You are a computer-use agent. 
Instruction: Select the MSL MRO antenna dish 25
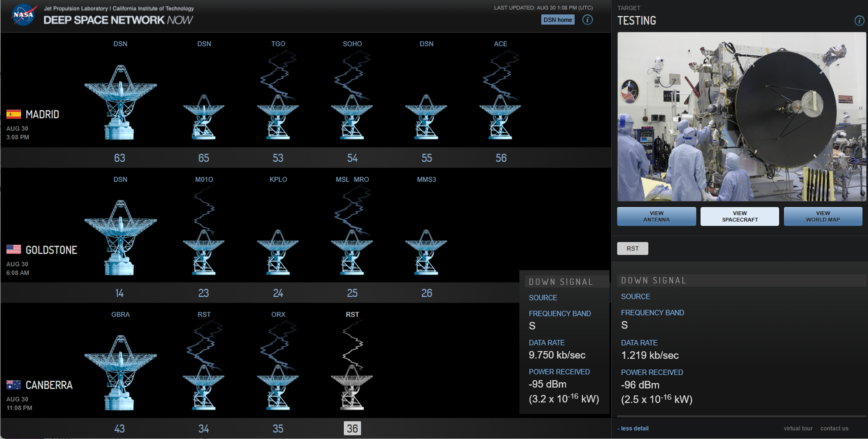[352, 252]
